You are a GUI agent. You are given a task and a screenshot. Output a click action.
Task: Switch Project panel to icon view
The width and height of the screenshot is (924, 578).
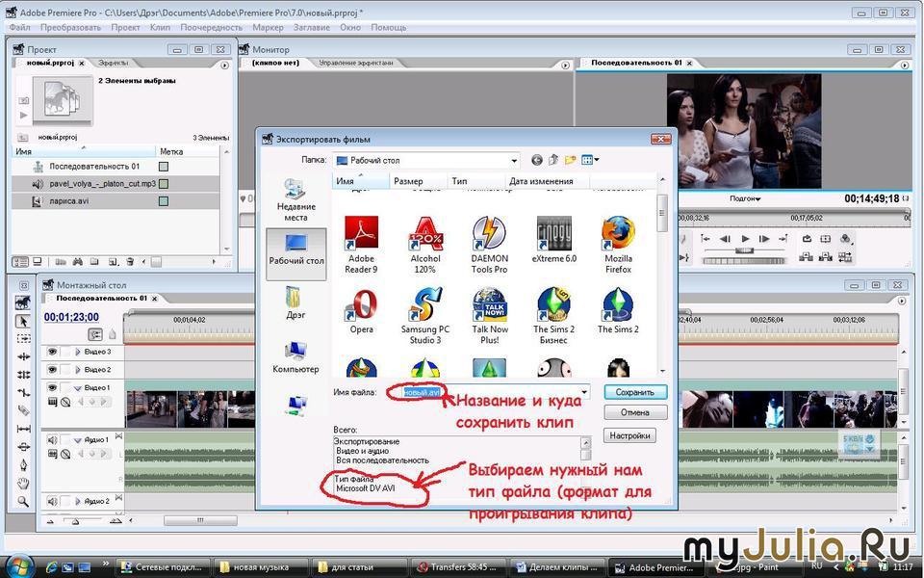[38, 261]
